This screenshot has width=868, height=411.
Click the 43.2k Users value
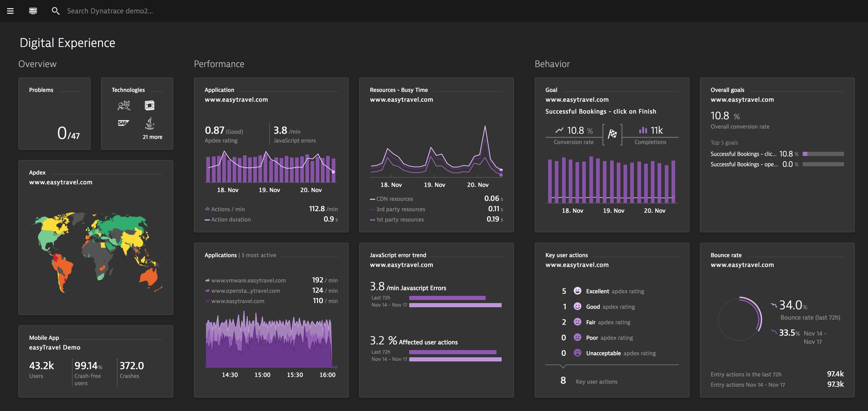click(x=42, y=366)
